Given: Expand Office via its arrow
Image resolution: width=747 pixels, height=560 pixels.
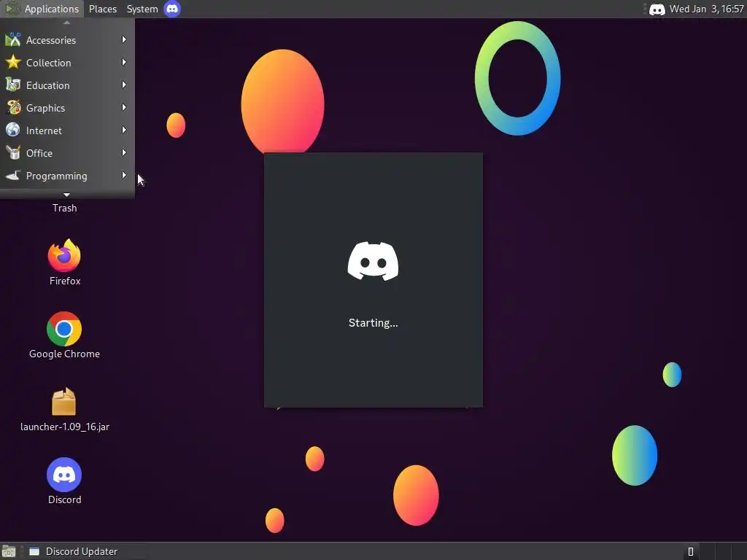Looking at the screenshot, I should [124, 152].
